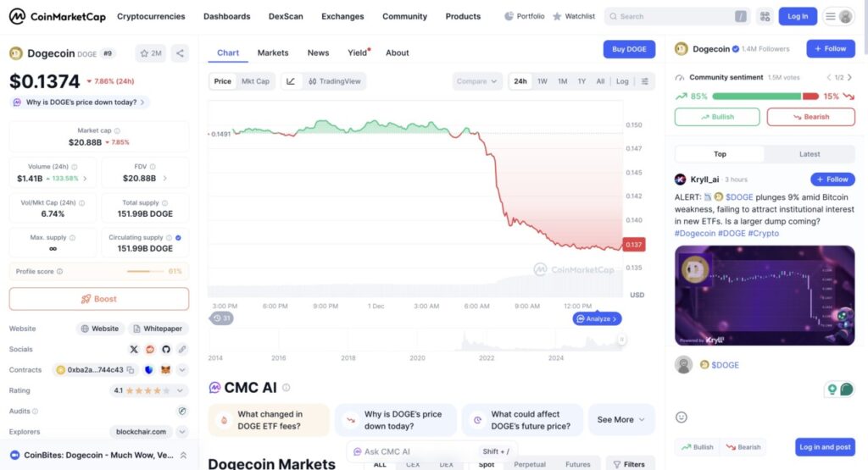Toggle Log scale on the chart
This screenshot has height=470, width=868.
pos(622,81)
